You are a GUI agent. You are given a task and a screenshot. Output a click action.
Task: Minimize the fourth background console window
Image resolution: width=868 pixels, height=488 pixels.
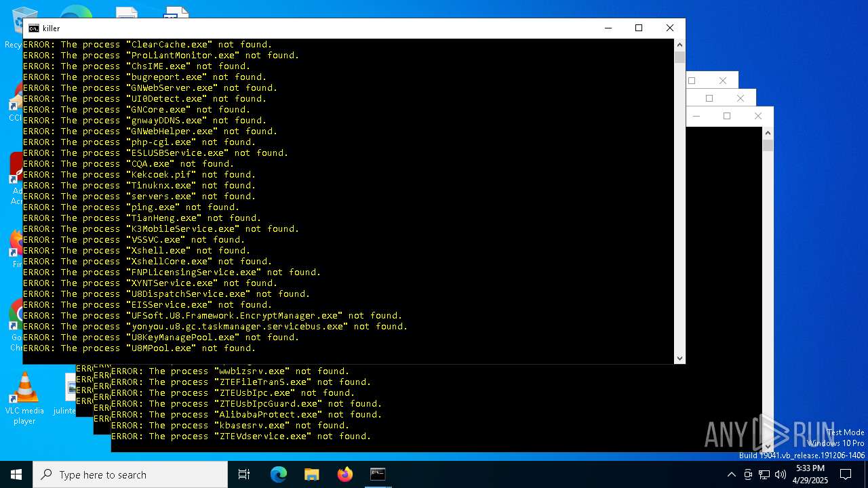(696, 116)
